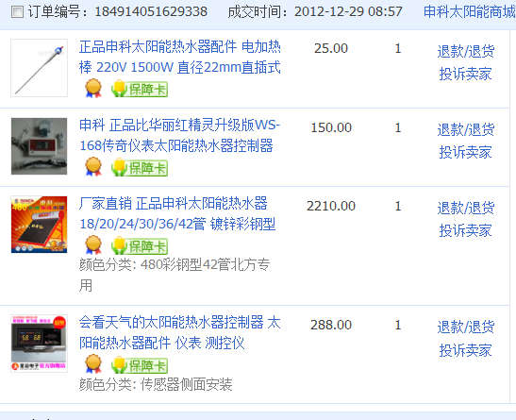Click the gold medal icon under the WS-168 controller item
Viewport: 516px width, 420px height.
(x=93, y=166)
